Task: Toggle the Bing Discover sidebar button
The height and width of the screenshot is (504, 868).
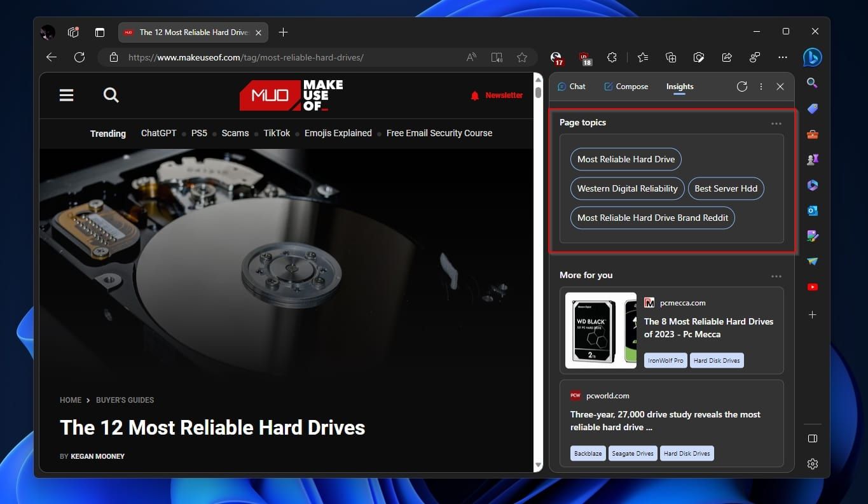Action: pyautogui.click(x=812, y=57)
